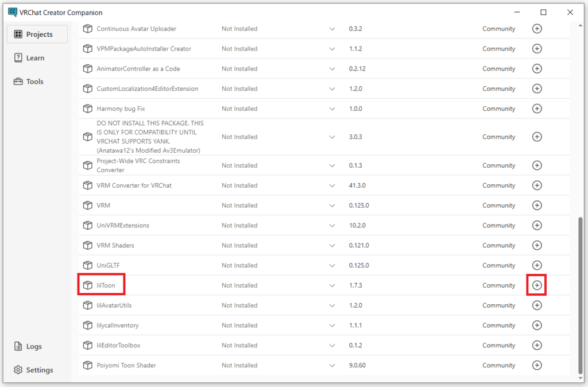Click version 10.2.0 for UniVRMExtensions
The height and width of the screenshot is (387, 588).
pyautogui.click(x=357, y=226)
